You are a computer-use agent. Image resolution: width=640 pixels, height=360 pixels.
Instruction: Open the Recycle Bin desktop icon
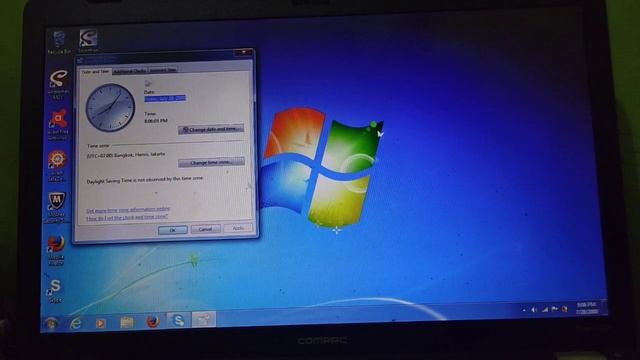point(60,42)
